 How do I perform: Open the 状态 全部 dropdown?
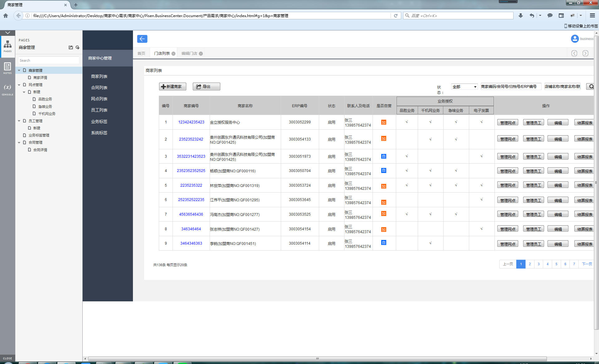(464, 87)
